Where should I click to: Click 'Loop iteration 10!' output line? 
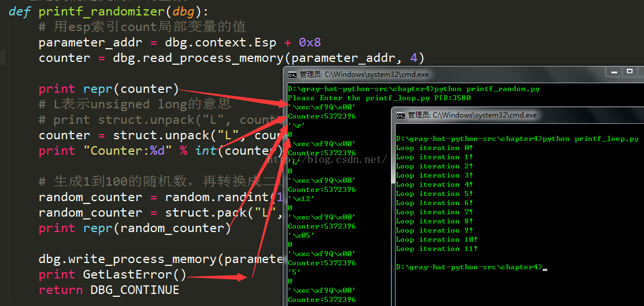[437, 240]
